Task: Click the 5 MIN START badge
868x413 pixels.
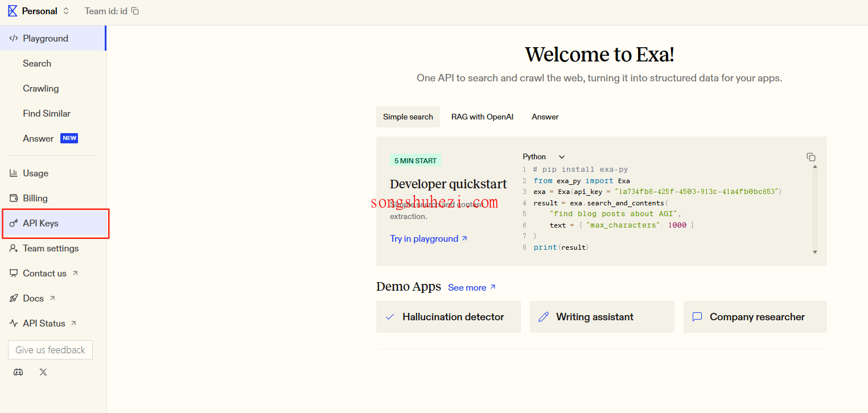Action: pos(416,160)
